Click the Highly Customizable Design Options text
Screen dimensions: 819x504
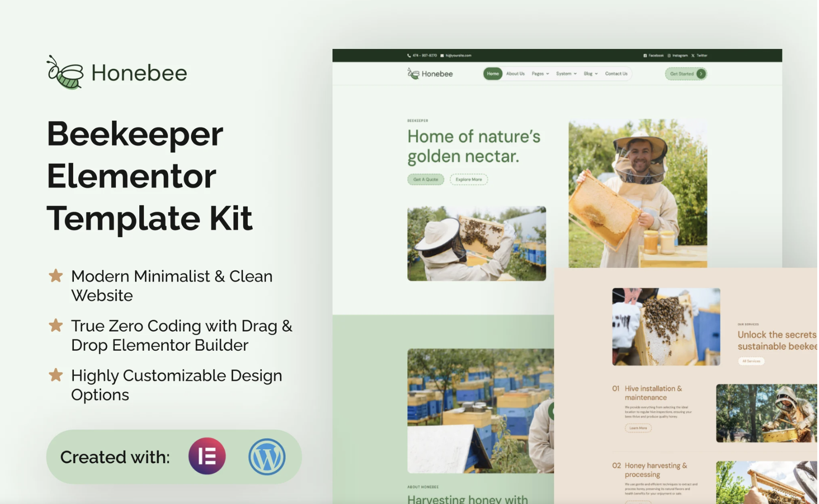click(177, 385)
